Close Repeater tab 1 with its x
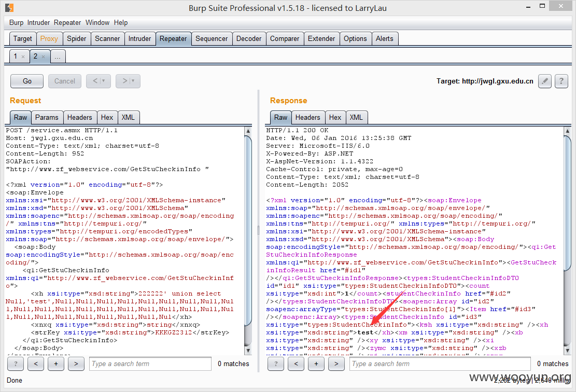 point(23,57)
